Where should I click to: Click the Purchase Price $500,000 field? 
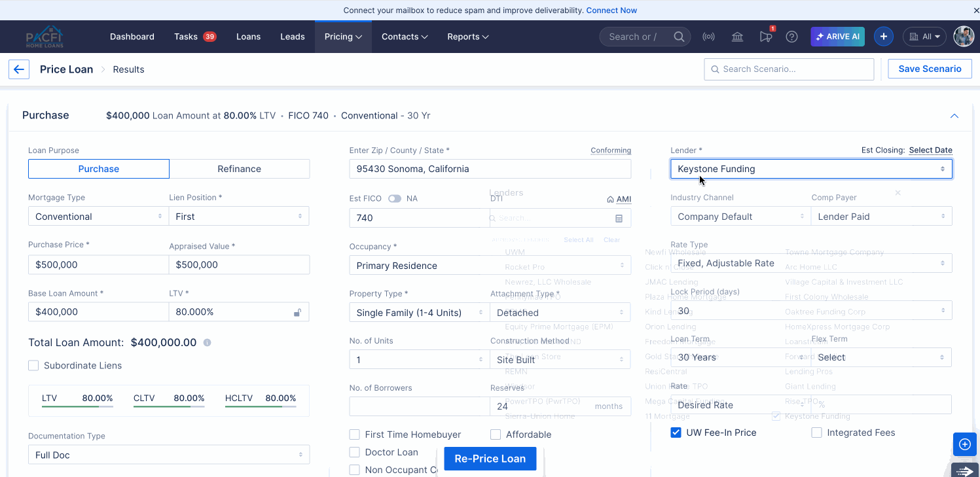click(98, 264)
